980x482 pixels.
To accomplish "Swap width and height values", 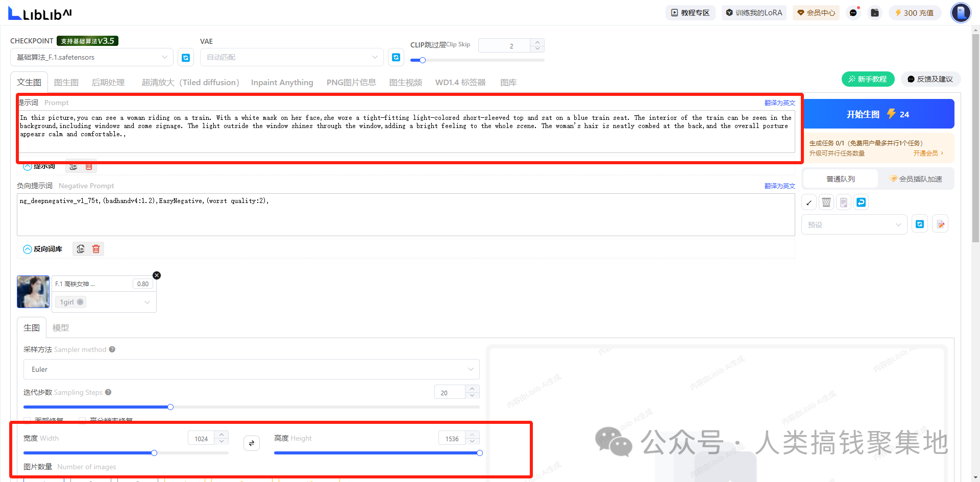I will pos(252,443).
